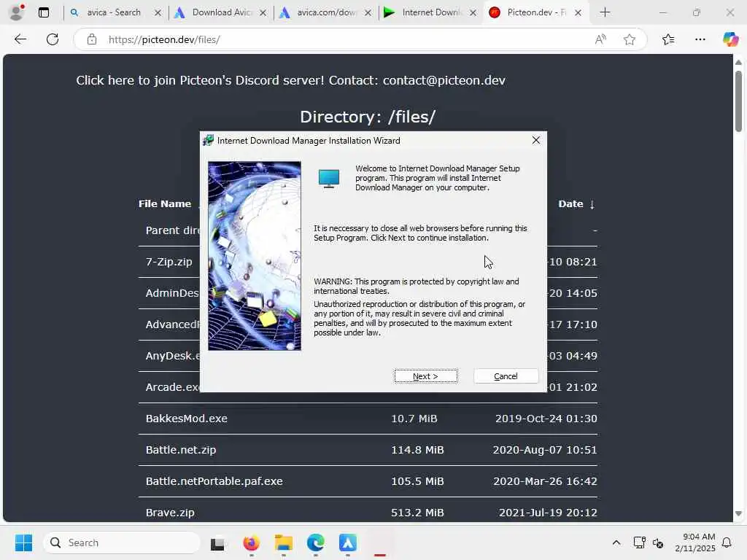Click the 10.7 MiB size of BakkesMod.exe
Viewport: 747px width, 560px height.
[x=414, y=419]
